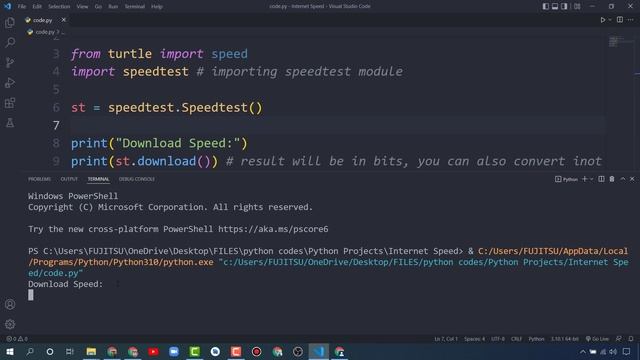The image size is (640, 360).
Task: Click the Ln 7, Col 1 status indicator
Action: pos(446,339)
